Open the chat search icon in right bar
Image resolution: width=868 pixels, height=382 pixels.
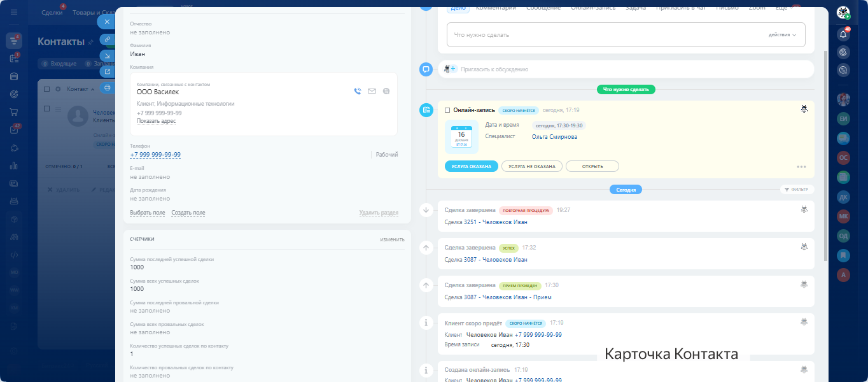[x=843, y=71]
